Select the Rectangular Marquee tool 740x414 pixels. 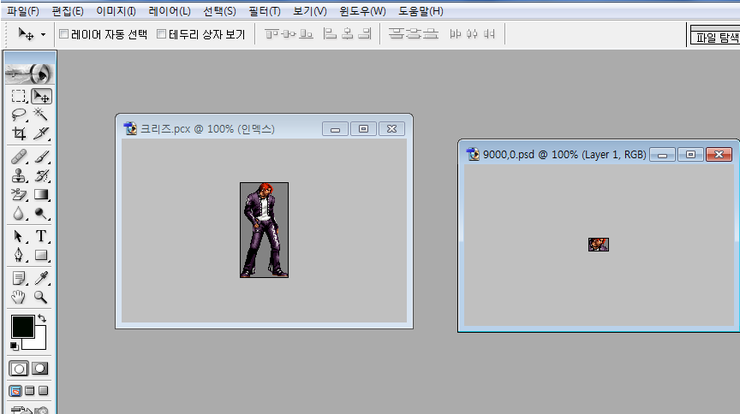pyautogui.click(x=19, y=96)
